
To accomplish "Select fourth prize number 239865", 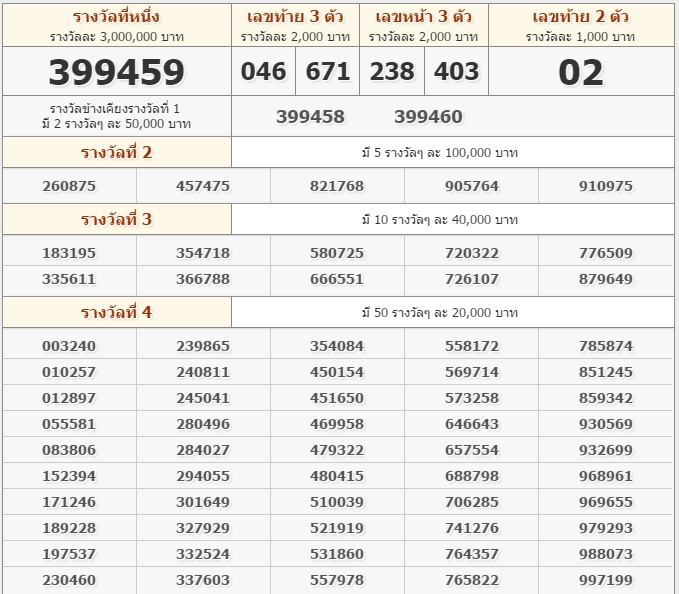I will (203, 346).
